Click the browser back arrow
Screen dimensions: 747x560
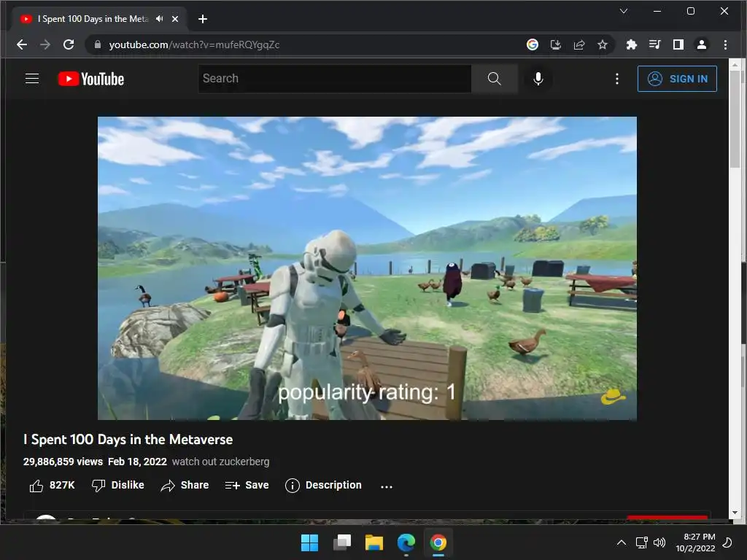pos(22,44)
